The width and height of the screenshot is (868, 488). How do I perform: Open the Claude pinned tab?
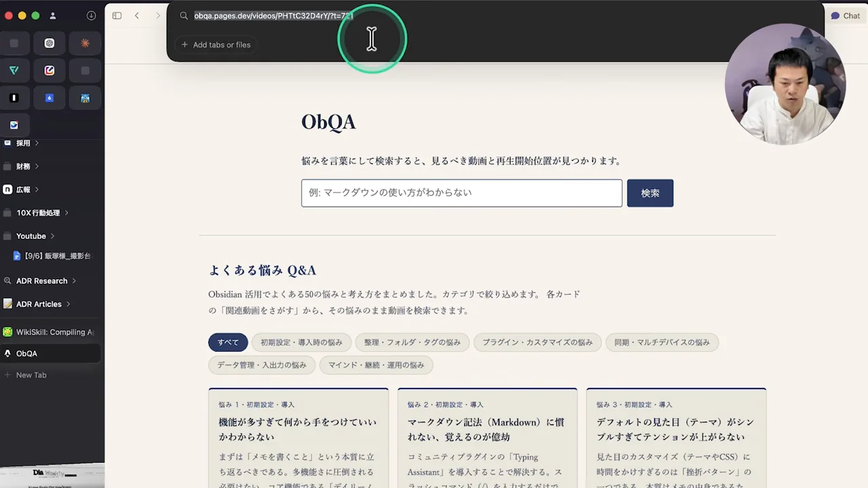85,43
